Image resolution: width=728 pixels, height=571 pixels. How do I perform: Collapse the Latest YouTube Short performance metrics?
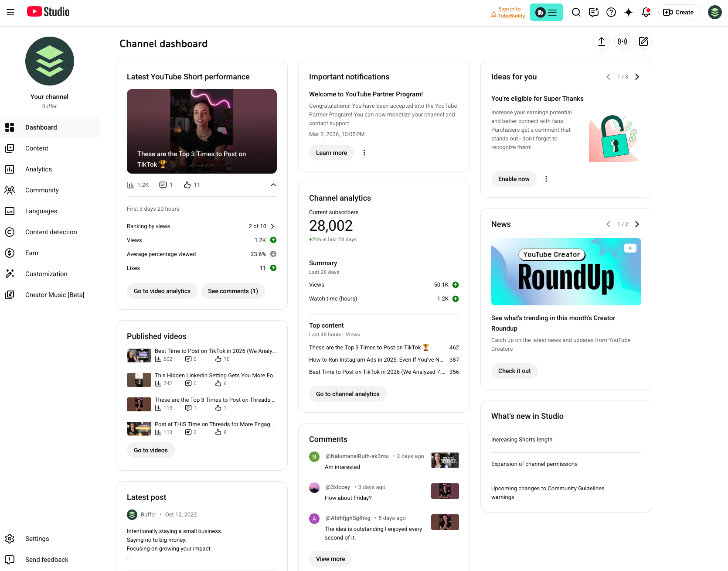click(273, 185)
